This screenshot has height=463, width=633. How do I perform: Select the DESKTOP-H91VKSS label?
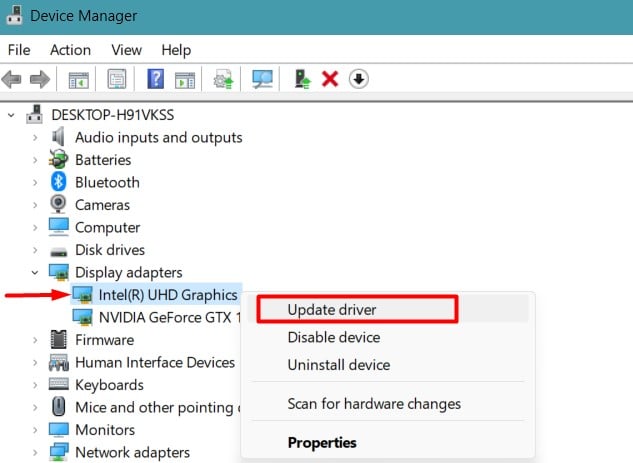[x=113, y=115]
